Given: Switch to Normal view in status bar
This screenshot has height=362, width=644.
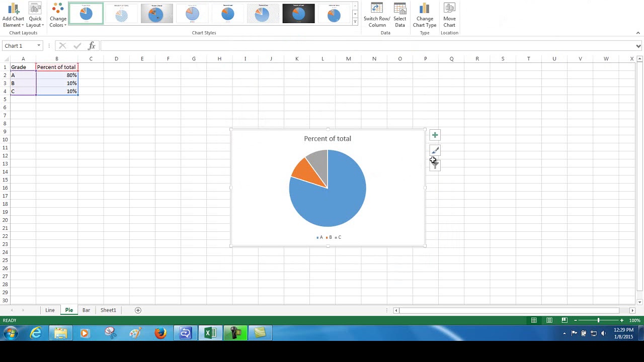Looking at the screenshot, I should click(x=534, y=320).
